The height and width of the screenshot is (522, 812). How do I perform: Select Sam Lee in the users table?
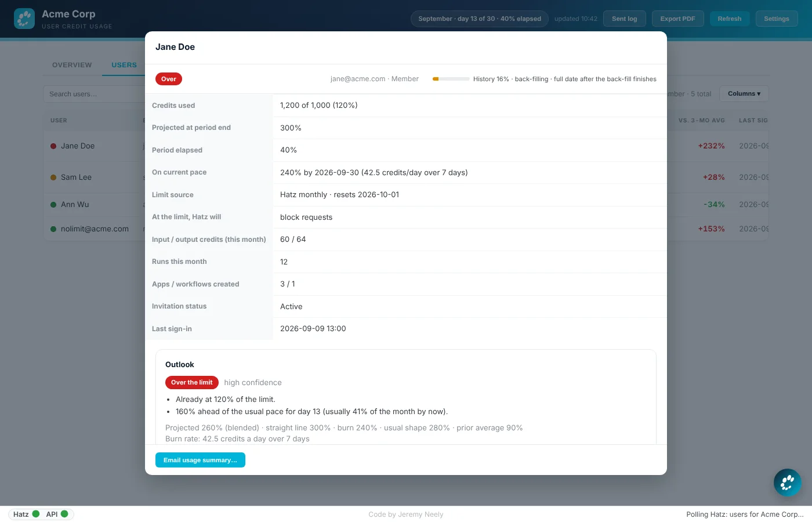pos(76,177)
